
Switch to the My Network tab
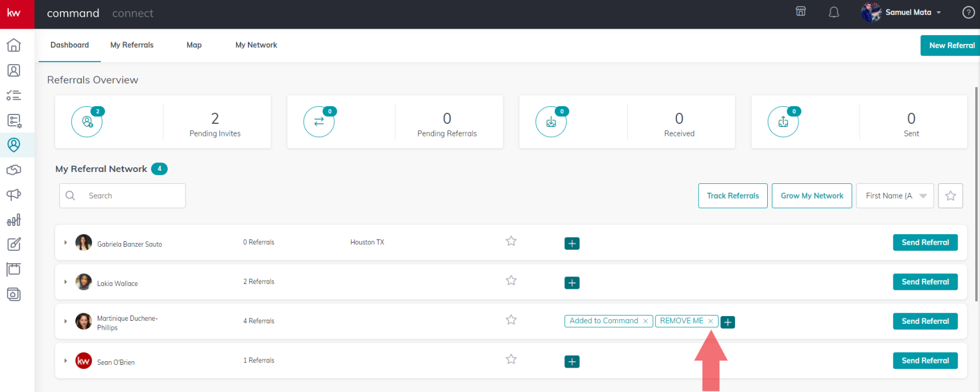(x=256, y=45)
